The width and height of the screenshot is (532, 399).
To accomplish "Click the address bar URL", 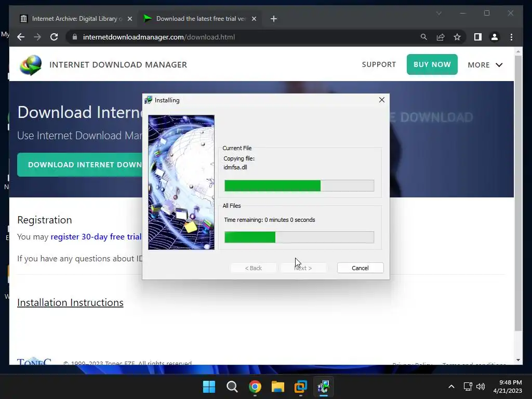I will pyautogui.click(x=159, y=37).
